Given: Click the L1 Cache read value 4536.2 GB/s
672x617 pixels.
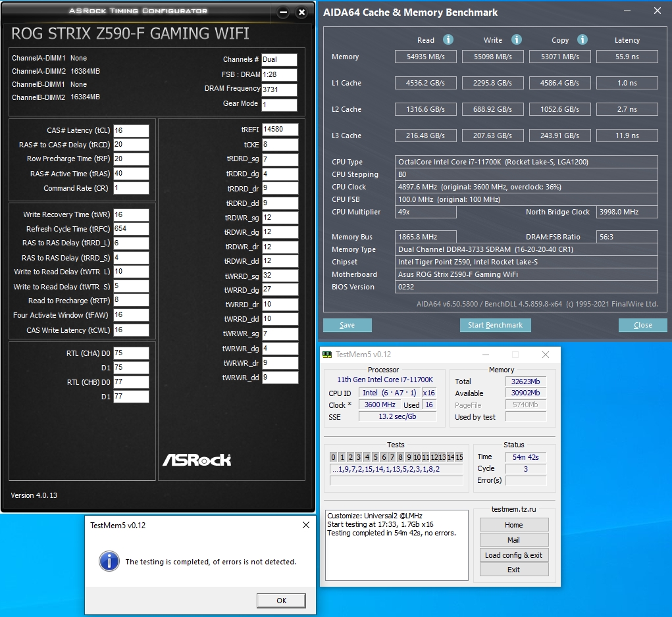Looking at the screenshot, I should (426, 83).
